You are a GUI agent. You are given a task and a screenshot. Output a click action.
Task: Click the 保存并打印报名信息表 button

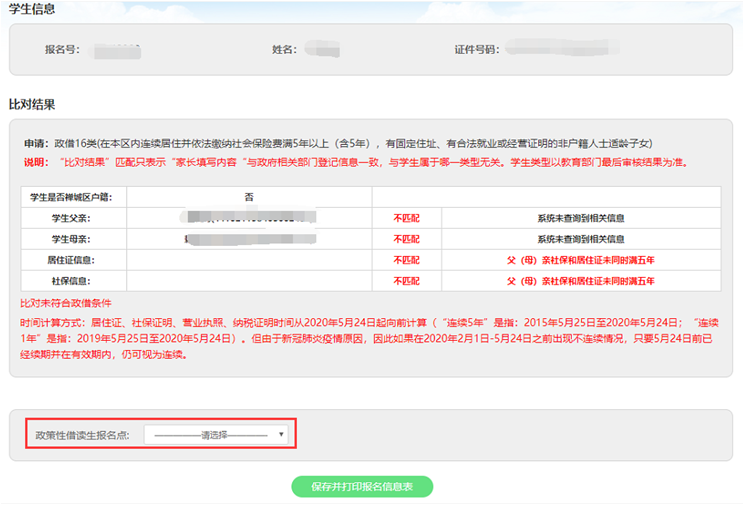[362, 486]
